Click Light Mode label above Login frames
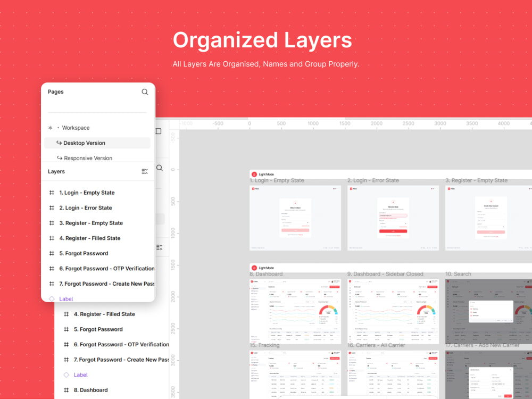 click(x=267, y=174)
